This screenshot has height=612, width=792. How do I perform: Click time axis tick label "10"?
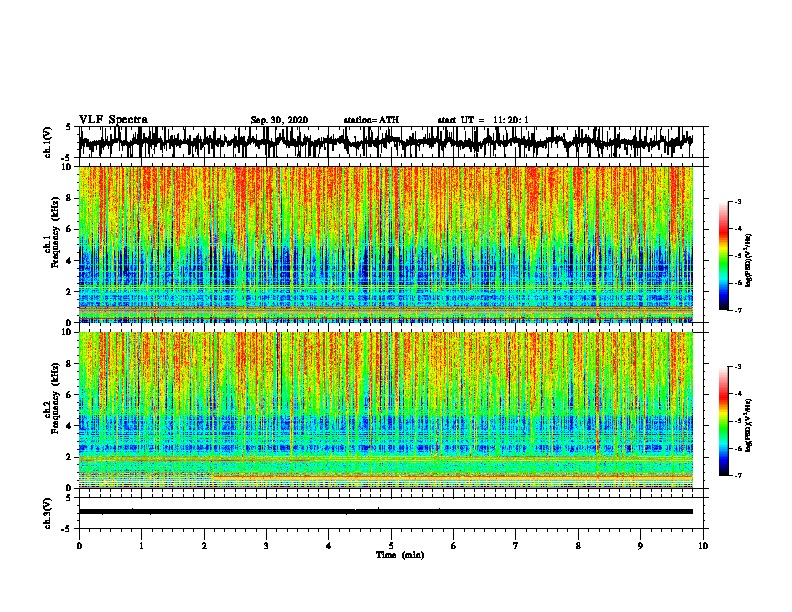coord(703,545)
